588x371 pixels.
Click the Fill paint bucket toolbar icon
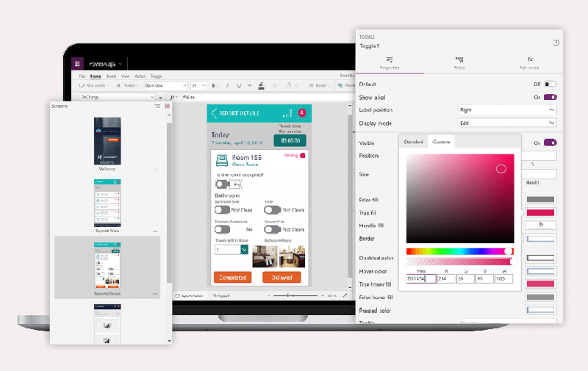click(289, 86)
